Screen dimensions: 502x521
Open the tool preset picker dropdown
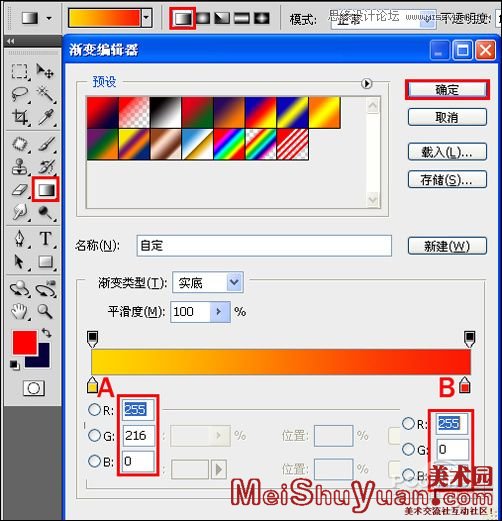[x=49, y=18]
